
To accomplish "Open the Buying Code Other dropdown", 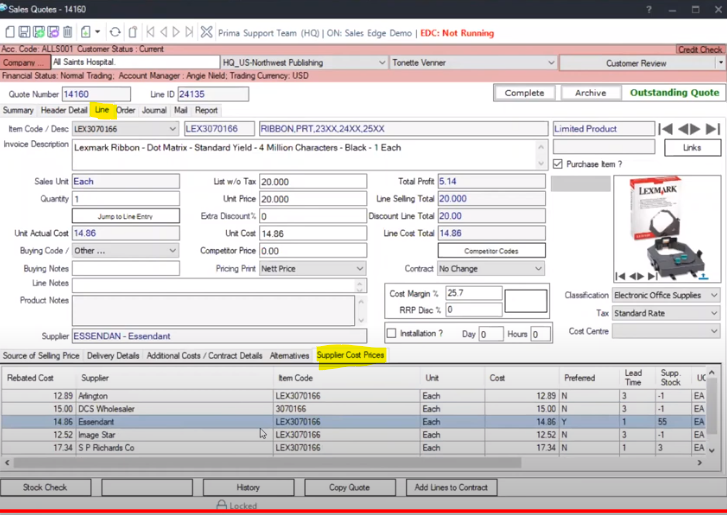I will point(172,251).
